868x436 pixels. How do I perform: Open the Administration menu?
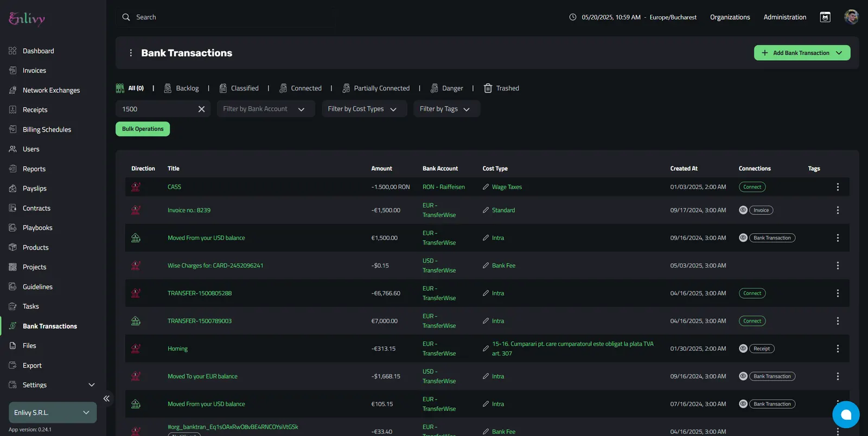[785, 17]
